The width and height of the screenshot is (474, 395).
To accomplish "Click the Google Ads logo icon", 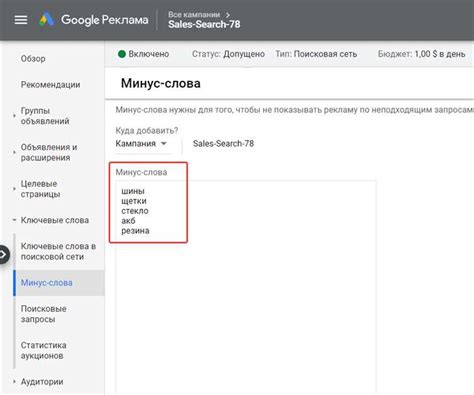I will pyautogui.click(x=47, y=19).
